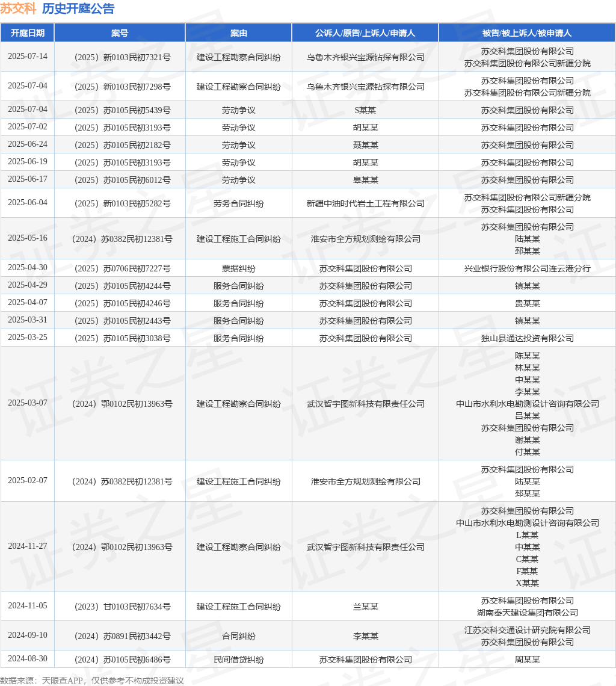616x686 pixels.
Task: Click plaintiff 兰某某
Action: tap(365, 607)
